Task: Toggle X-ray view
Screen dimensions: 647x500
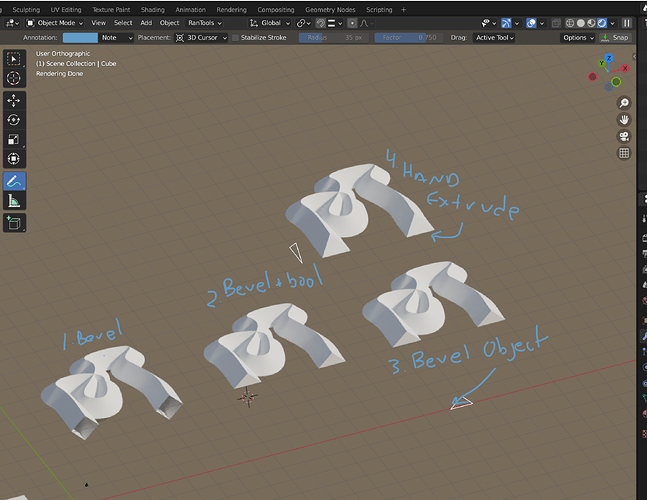Action: (556, 23)
